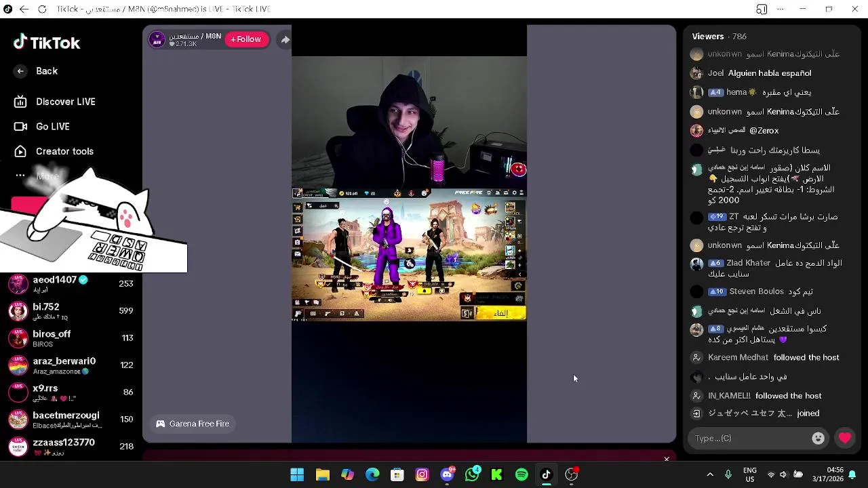Open the emoji picker in chat
The height and width of the screenshot is (488, 868).
point(818,439)
